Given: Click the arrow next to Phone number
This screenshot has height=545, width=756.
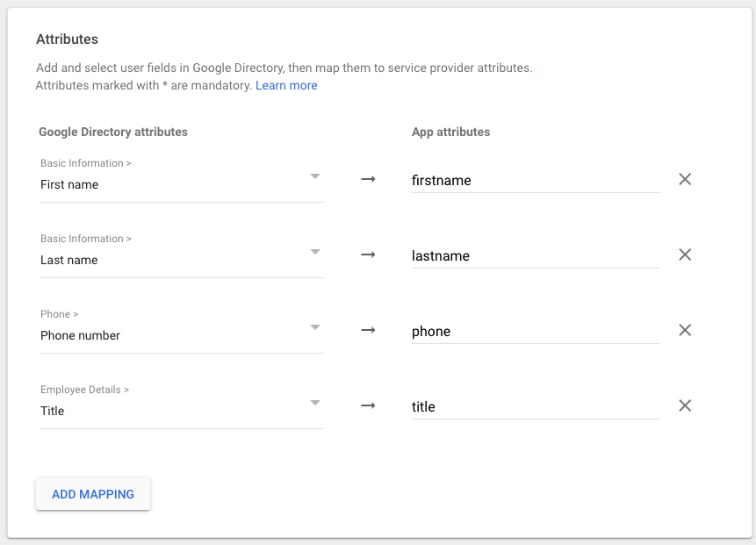Looking at the screenshot, I should [368, 330].
